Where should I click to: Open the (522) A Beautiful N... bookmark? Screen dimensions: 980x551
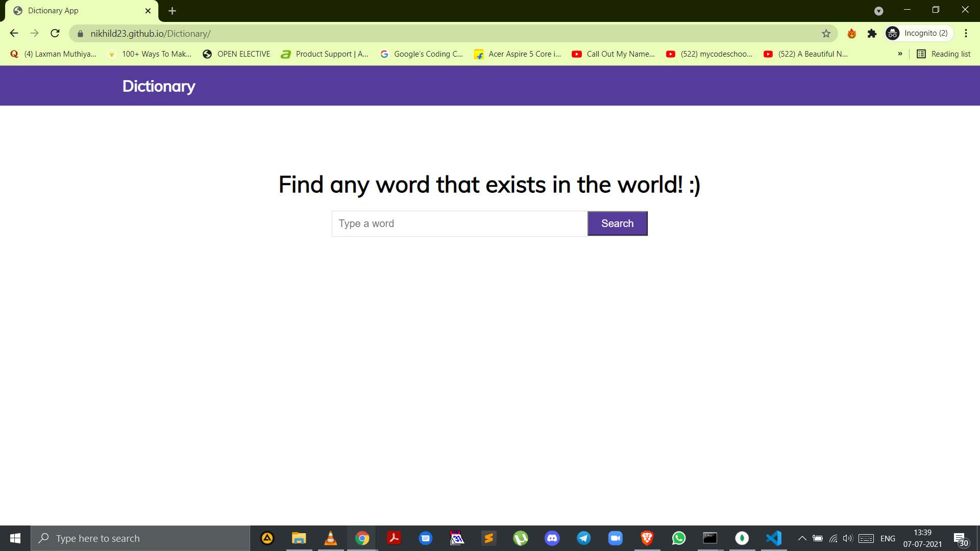806,54
